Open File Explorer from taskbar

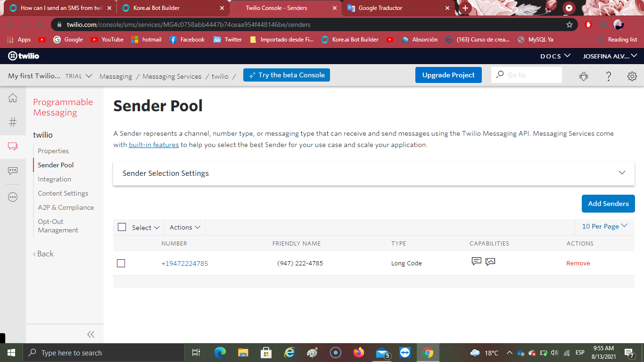click(x=243, y=353)
